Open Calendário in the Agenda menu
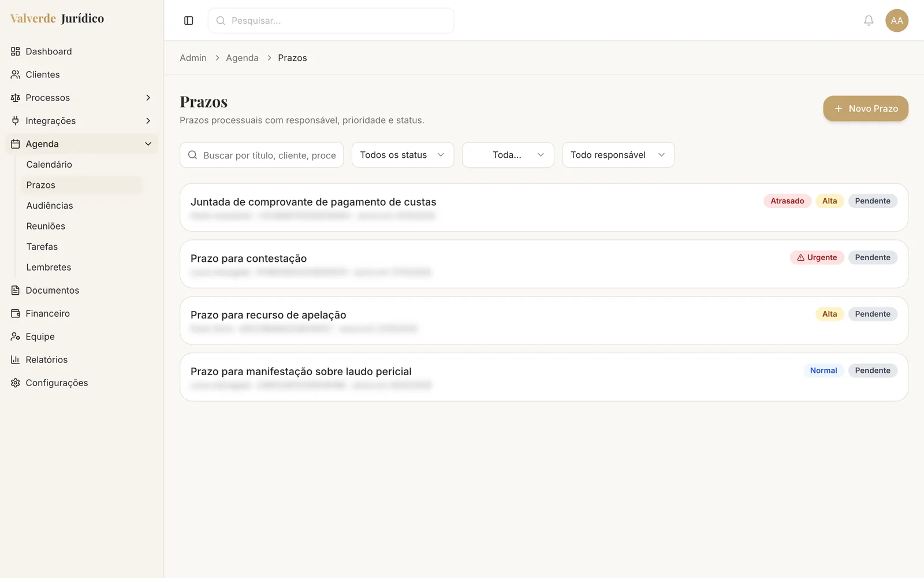Screen dimensions: 924x578 (81, 165)
